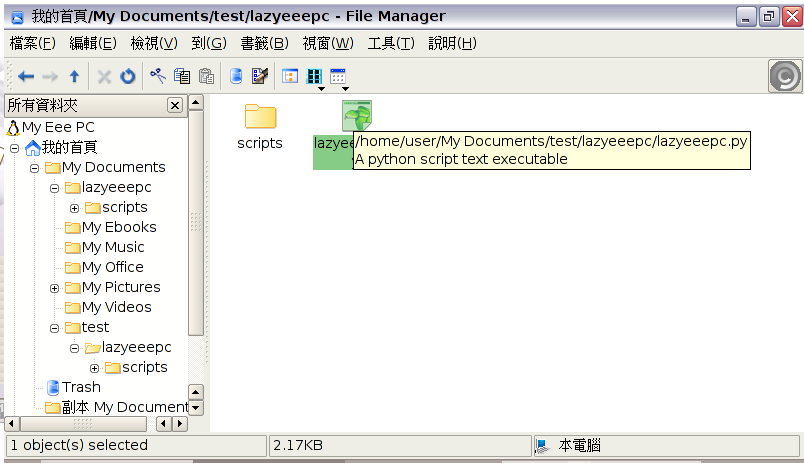Screen dimensions: 804x463
Task: Expand the My Pictures tree node
Action: (x=55, y=288)
